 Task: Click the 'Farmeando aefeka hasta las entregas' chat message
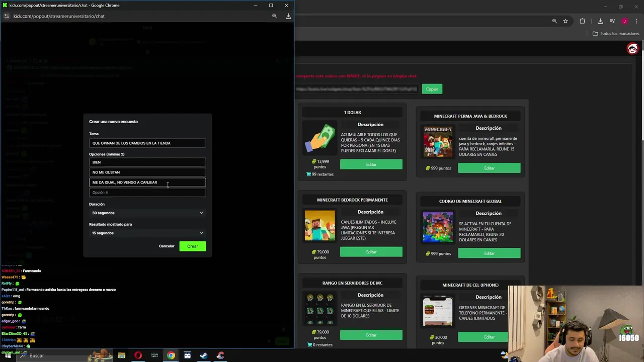click(x=71, y=290)
